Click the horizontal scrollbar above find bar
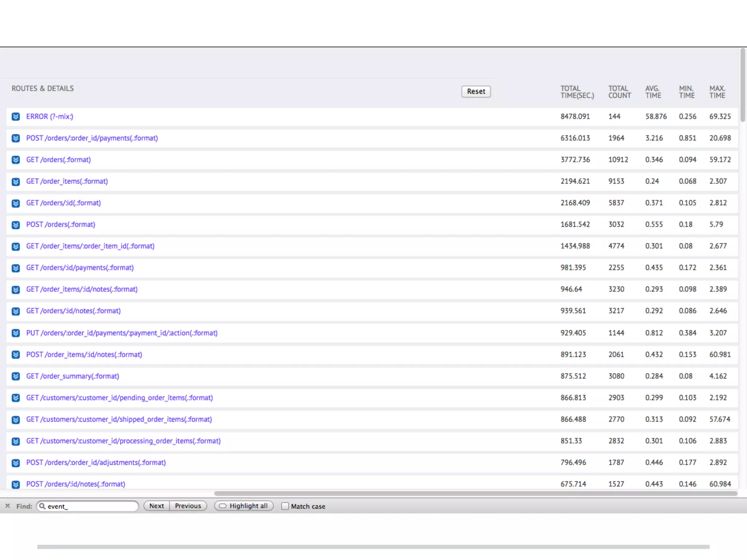The height and width of the screenshot is (560, 747). coord(476,494)
